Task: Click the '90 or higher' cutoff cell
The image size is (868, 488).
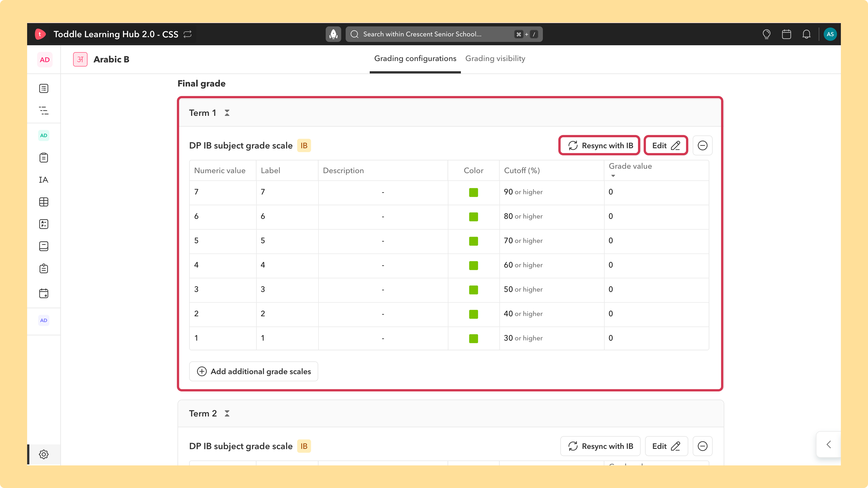Action: tap(552, 192)
